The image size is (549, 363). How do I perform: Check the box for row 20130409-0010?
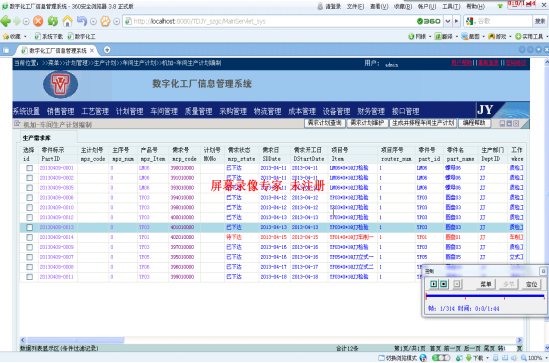(x=30, y=208)
